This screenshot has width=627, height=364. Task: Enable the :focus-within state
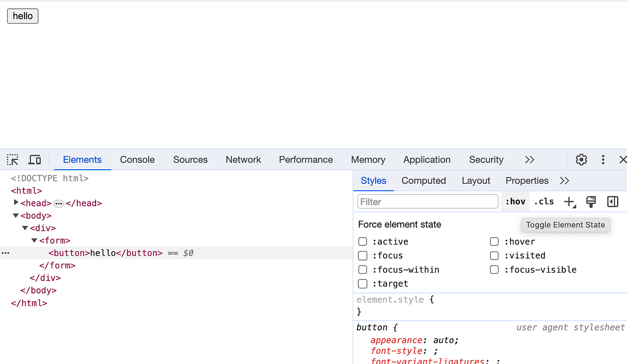(x=363, y=269)
